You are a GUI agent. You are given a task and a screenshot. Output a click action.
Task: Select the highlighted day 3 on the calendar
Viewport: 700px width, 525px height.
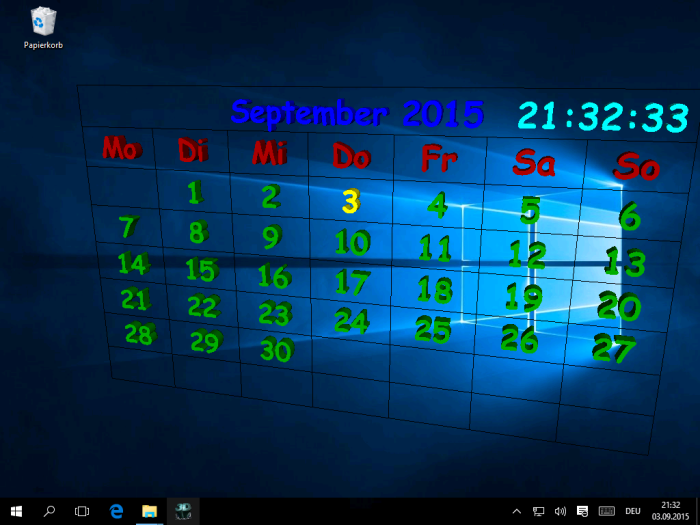(x=350, y=202)
